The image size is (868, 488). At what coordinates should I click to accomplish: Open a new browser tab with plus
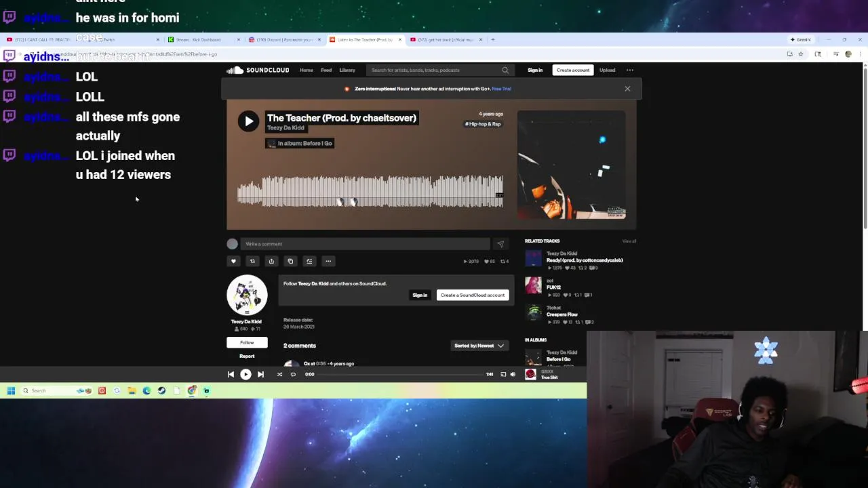493,39
